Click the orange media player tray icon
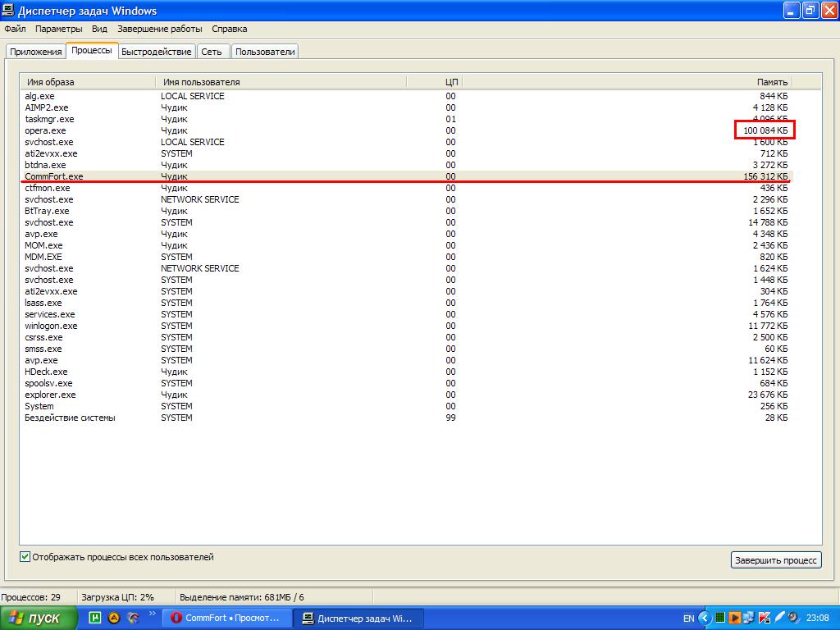Image resolution: width=840 pixels, height=630 pixels. point(735,618)
